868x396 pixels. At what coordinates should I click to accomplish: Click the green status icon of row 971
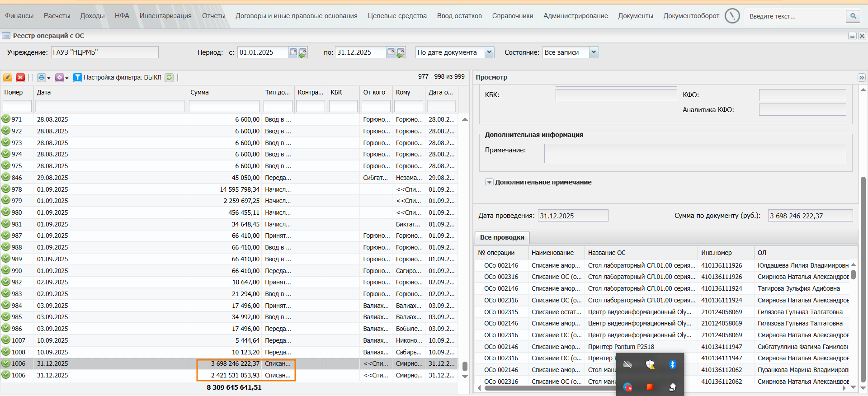point(6,119)
